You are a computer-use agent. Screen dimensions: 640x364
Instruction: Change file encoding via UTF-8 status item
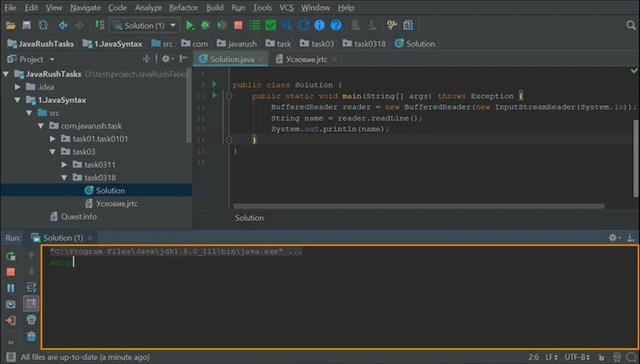click(x=577, y=357)
